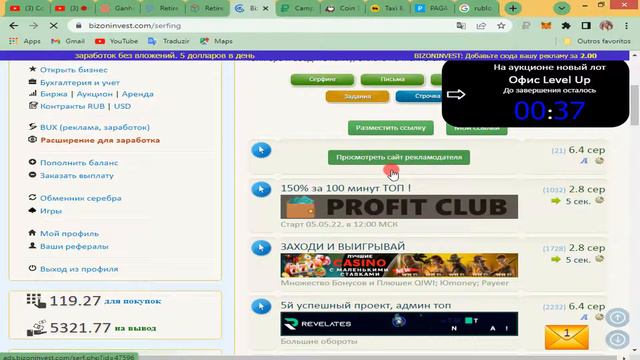The height and width of the screenshot is (360, 640).
Task: Open Traduzir bookmark
Action: click(169, 41)
